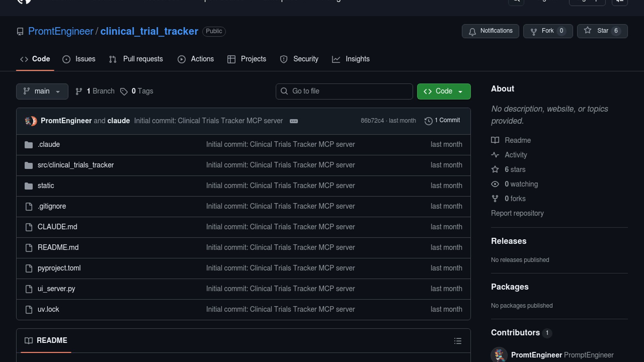Click the Go to file search field
Screen dimensions: 644x362
[344, 91]
